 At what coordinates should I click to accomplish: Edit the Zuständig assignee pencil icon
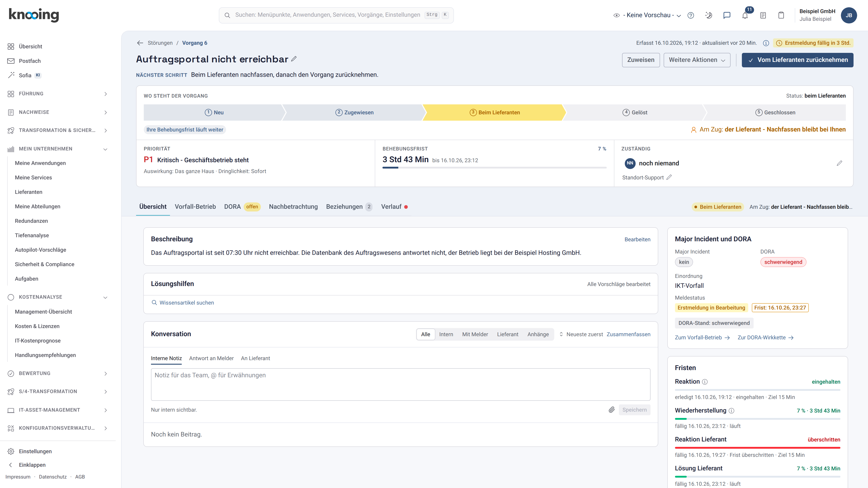click(839, 163)
